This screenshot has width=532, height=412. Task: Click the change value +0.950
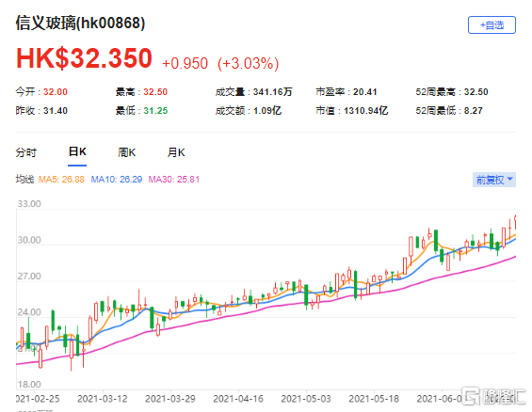(x=185, y=63)
